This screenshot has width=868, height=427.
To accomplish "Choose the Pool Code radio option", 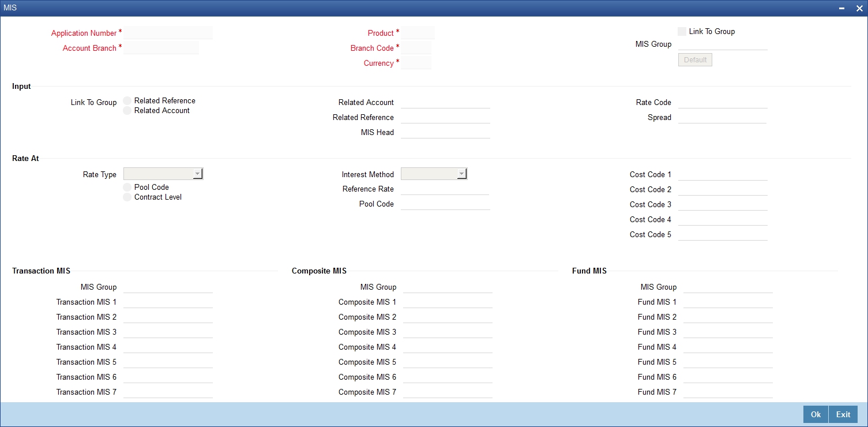I will click(127, 187).
